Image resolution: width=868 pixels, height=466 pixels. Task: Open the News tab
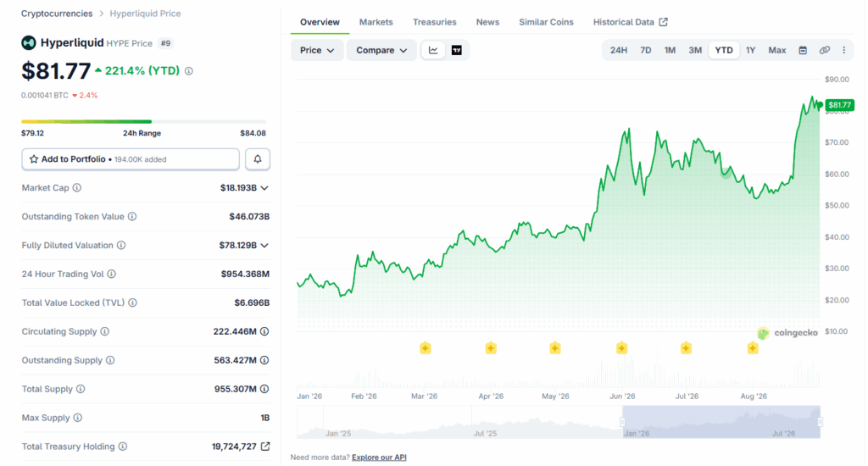487,22
